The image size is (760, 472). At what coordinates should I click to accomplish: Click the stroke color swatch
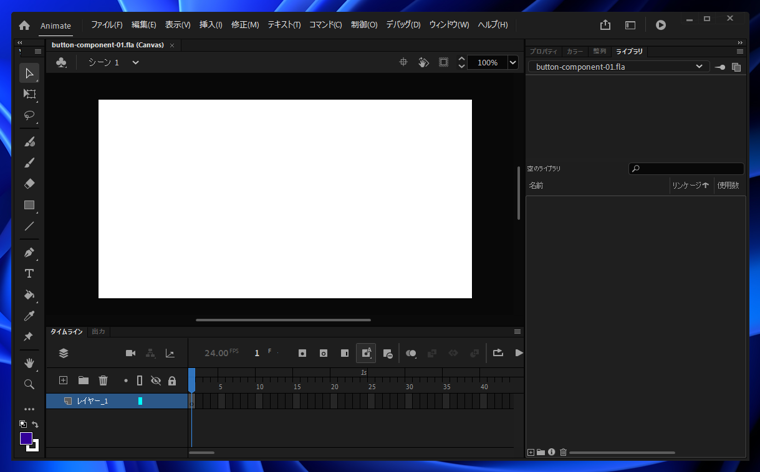[x=33, y=446]
